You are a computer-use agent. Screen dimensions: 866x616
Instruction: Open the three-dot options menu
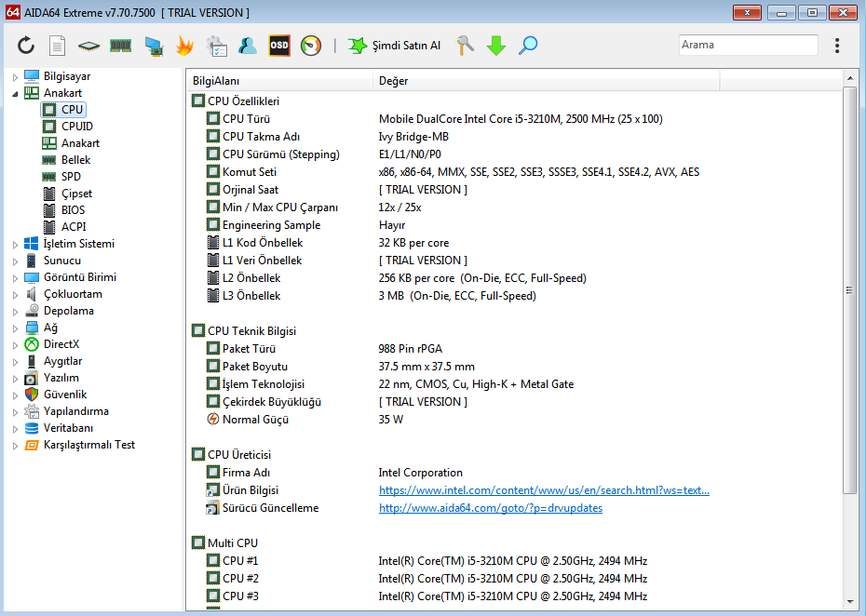point(837,46)
